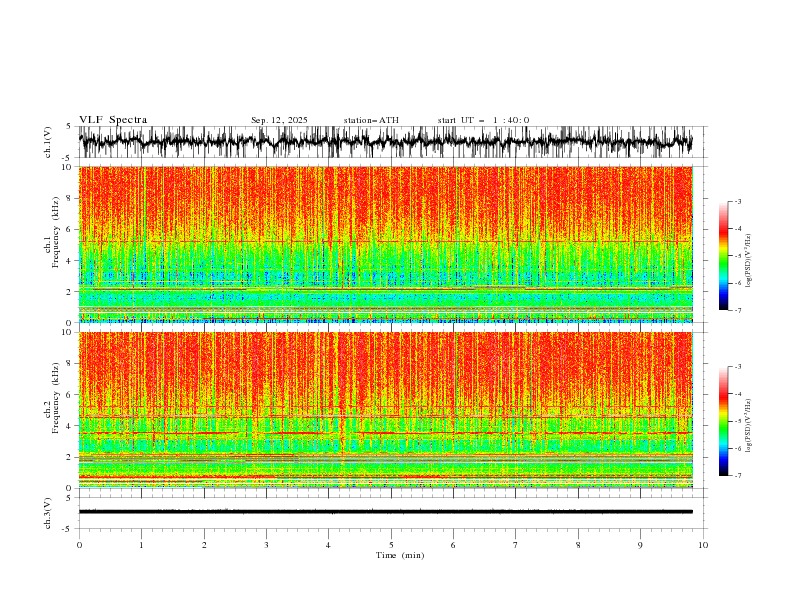This screenshot has width=792, height=612.
Task: Click time axis tick label "7"
Action: pyautogui.click(x=516, y=545)
